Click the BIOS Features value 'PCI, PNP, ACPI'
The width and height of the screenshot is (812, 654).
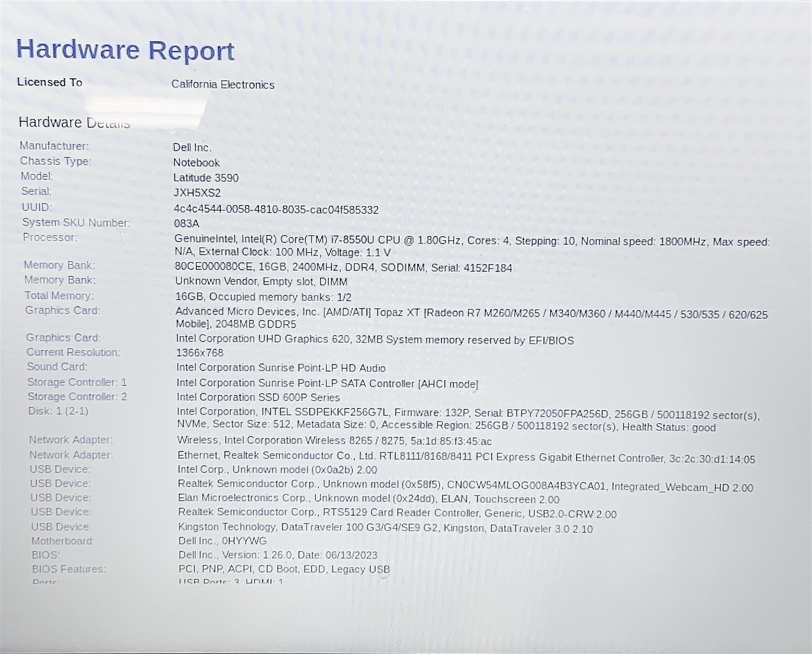284,570
